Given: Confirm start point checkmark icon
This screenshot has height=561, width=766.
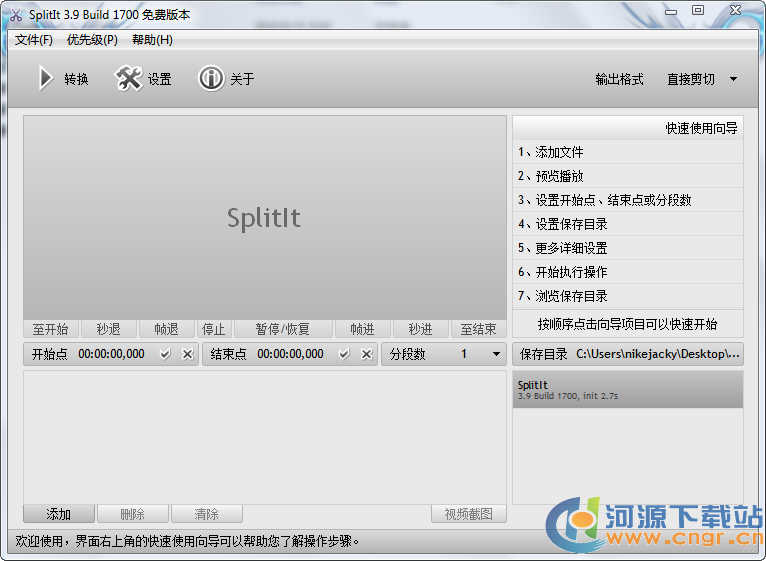Looking at the screenshot, I should coord(166,354).
